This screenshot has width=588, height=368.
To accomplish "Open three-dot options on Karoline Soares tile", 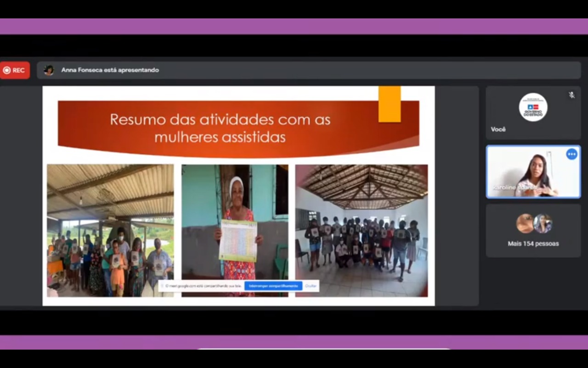I will point(571,154).
